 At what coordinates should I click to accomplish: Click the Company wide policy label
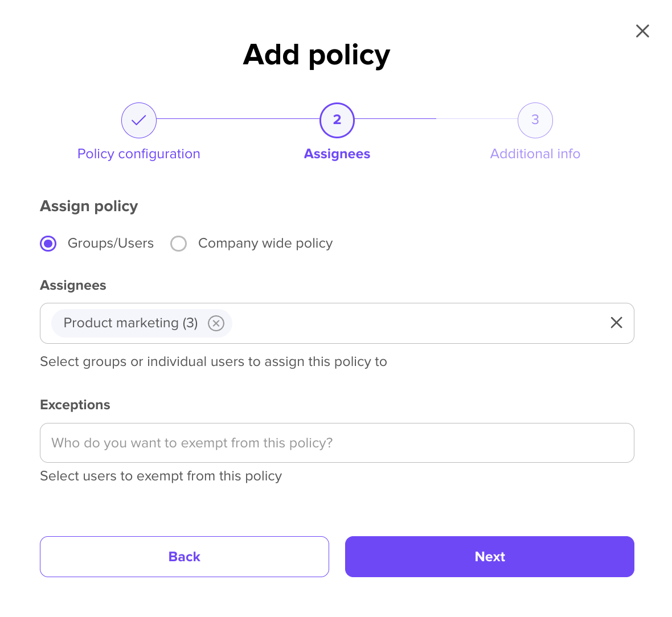265,244
